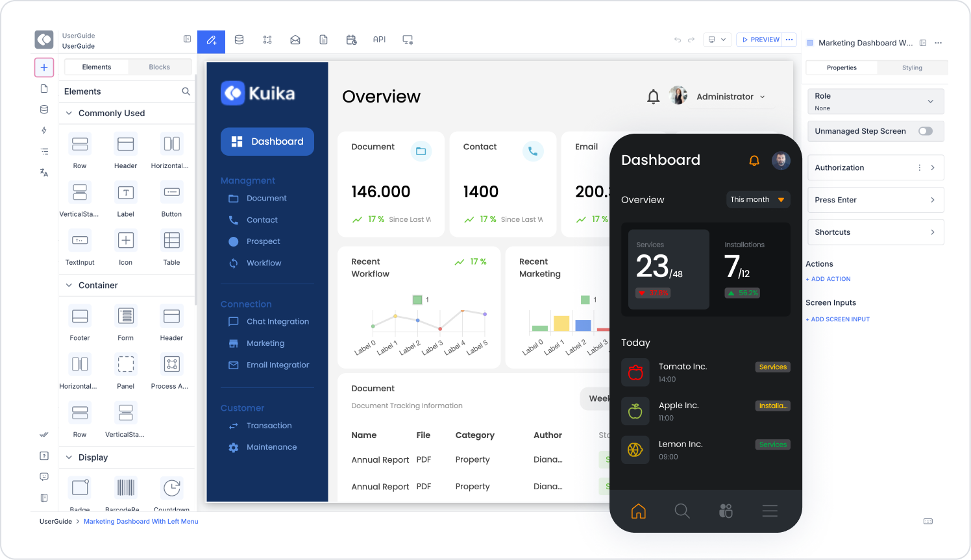This screenshot has height=560, width=971.
Task: Click the ADD ACTION link
Action: pyautogui.click(x=828, y=279)
